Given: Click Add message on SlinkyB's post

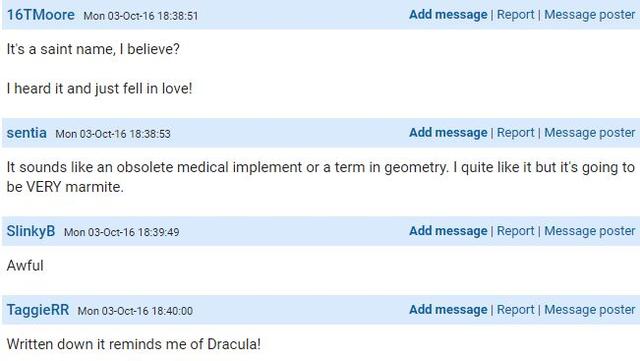Looking at the screenshot, I should (448, 231).
